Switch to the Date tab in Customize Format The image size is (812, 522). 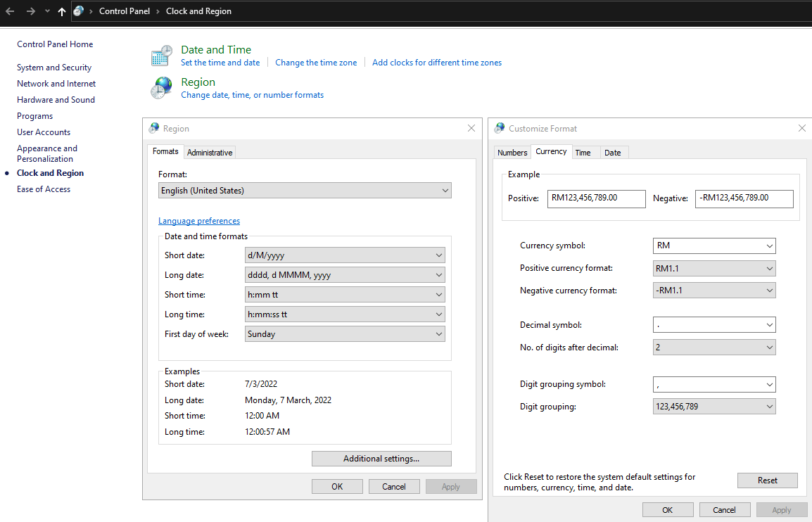[613, 152]
